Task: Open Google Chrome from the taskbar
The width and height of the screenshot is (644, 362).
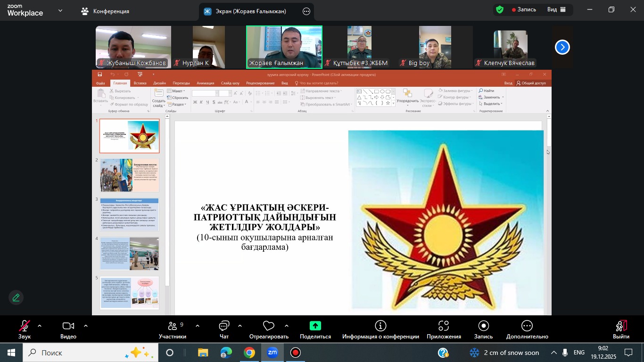Action: tap(249, 353)
